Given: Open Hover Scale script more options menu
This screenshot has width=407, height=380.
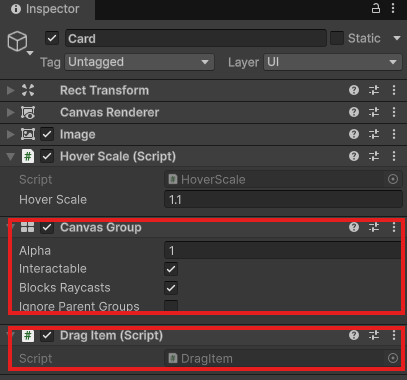Looking at the screenshot, I should click(394, 156).
